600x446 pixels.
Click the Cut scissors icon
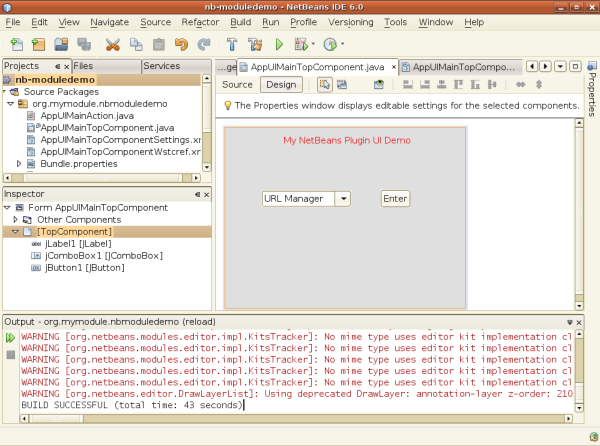click(x=113, y=44)
